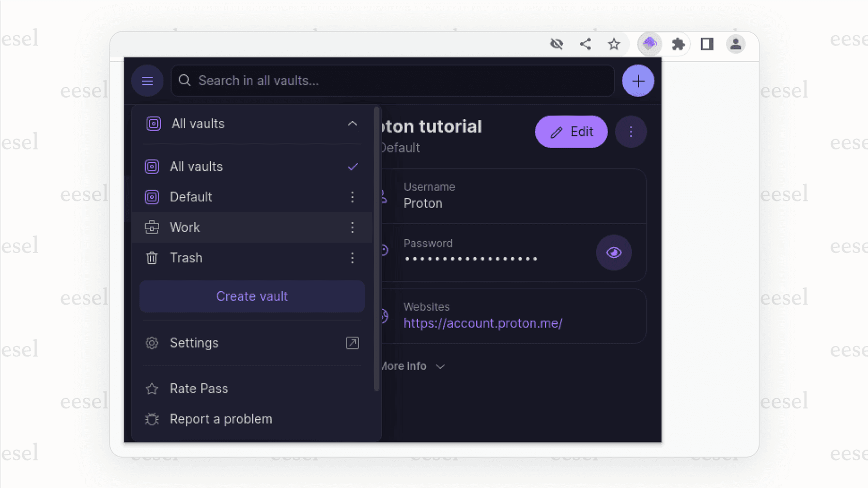Open the Trash vault entry
Image resolution: width=868 pixels, height=488 pixels.
point(186,258)
